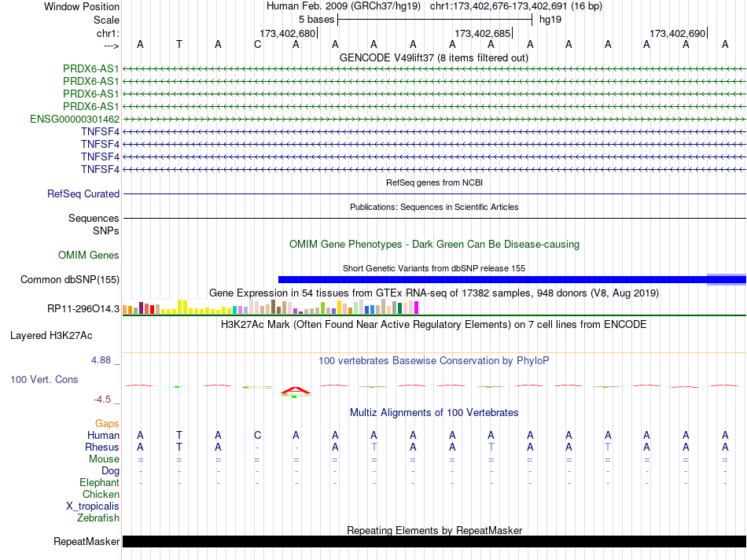Click the X_tropicalis alignment row label
Screen dimensions: 747x560
tap(93, 507)
